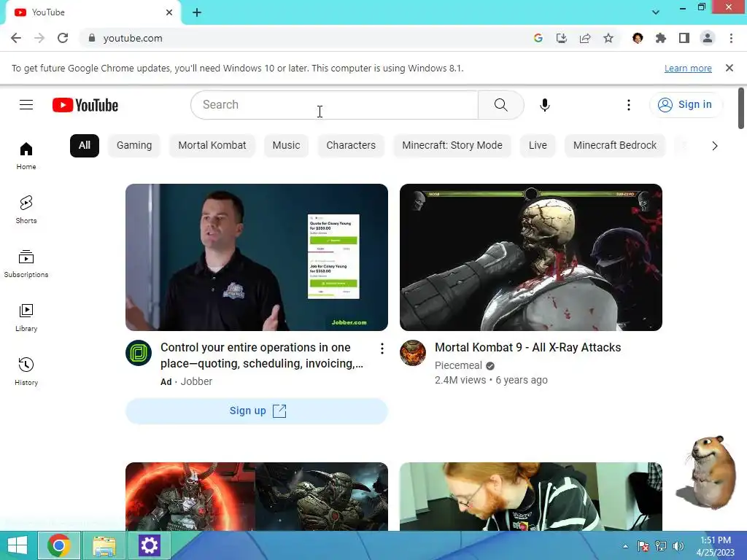Image resolution: width=747 pixels, height=560 pixels.
Task: Click the share page icon in address bar
Action: click(585, 38)
